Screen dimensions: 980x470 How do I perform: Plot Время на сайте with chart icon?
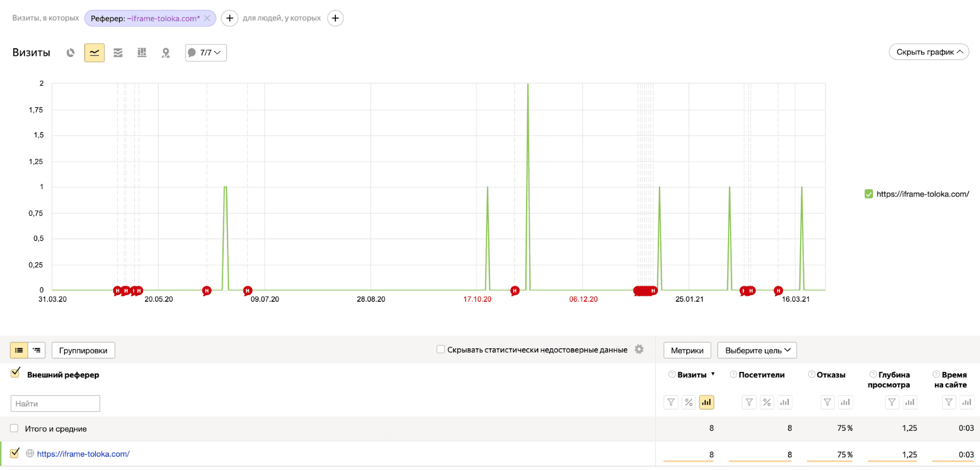pyautogui.click(x=967, y=402)
